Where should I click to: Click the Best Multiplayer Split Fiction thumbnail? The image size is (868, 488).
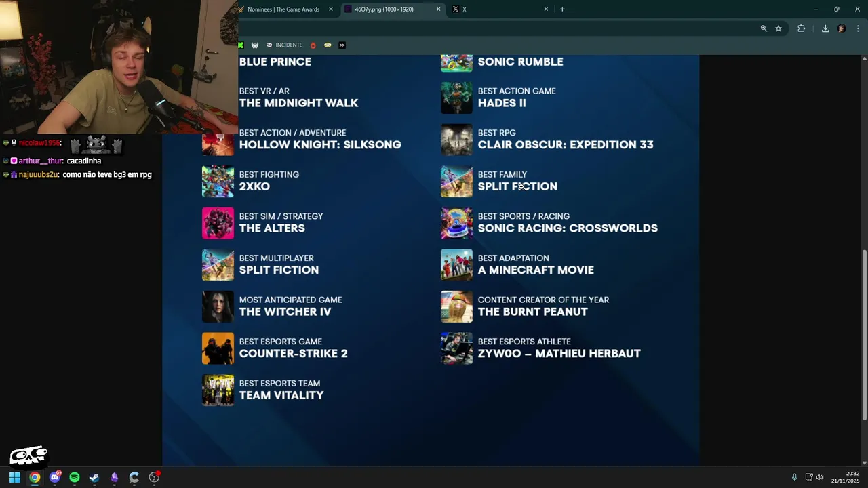tap(218, 265)
